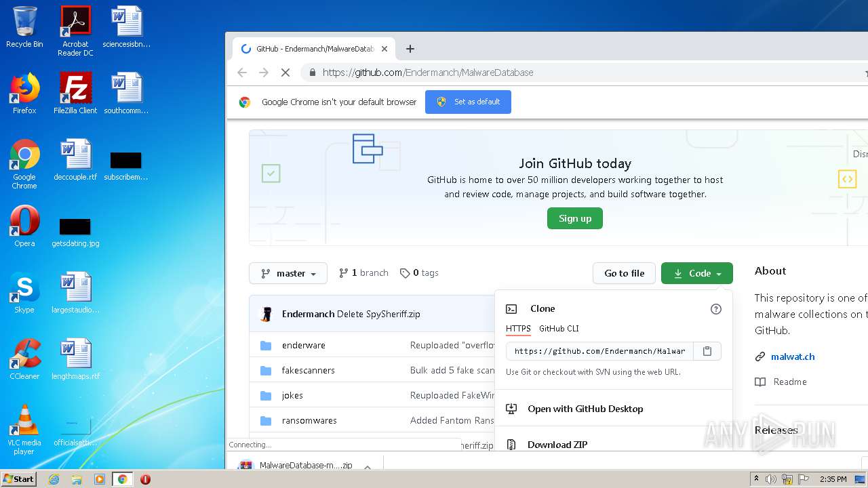Close the GitHub MalwareDatabase tab
The image size is (868, 488).
click(384, 49)
